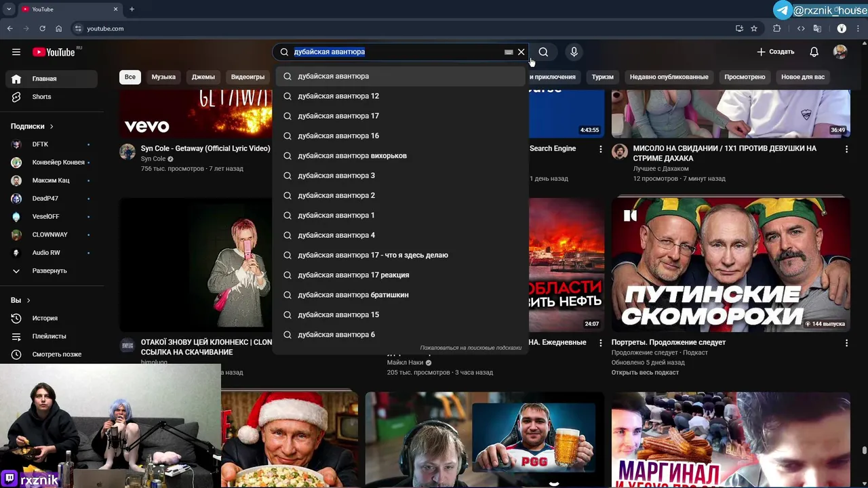This screenshot has height=488, width=868.
Task: Expand Подписки section arrow
Action: click(52, 127)
